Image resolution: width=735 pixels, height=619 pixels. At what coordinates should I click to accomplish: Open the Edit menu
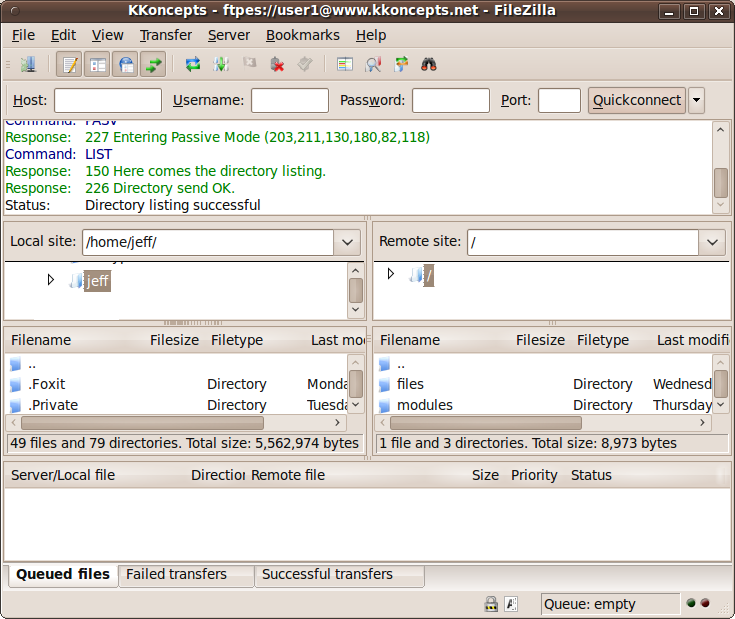point(63,35)
